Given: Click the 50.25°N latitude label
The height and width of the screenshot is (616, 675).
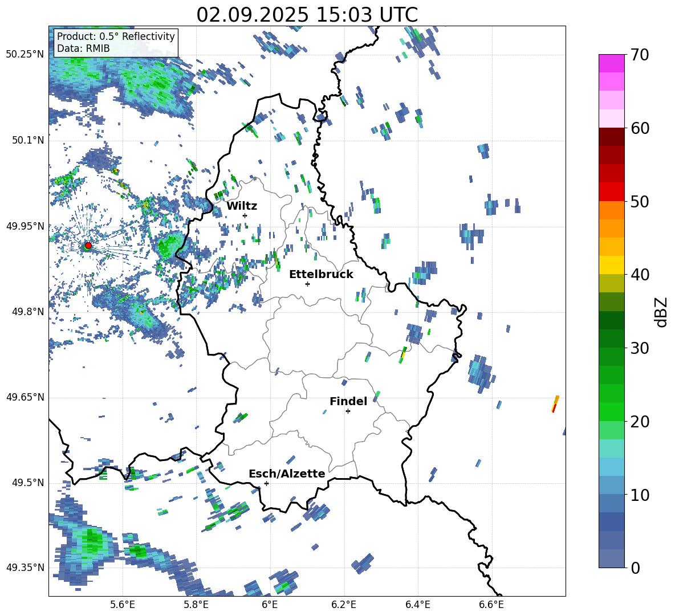Looking at the screenshot, I should [x=25, y=55].
